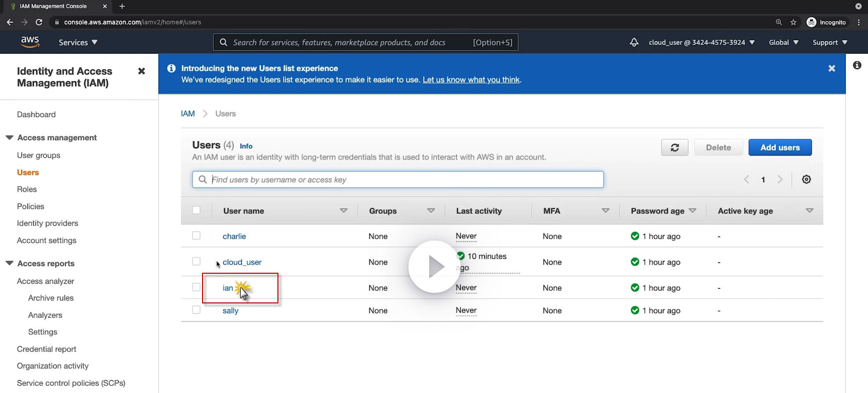Open Roles in the sidebar
Image resolution: width=868 pixels, height=393 pixels.
[x=27, y=189]
